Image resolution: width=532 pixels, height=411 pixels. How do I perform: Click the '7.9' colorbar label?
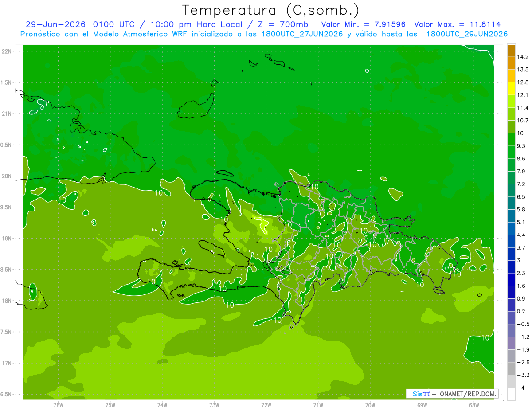pyautogui.click(x=521, y=172)
